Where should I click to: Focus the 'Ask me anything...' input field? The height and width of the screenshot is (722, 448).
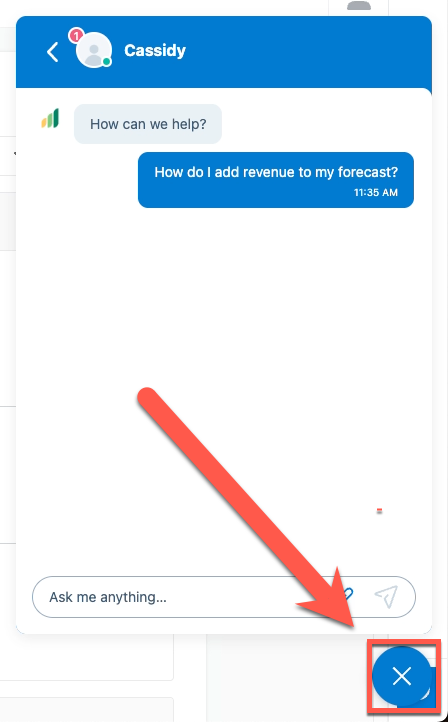pos(184,597)
